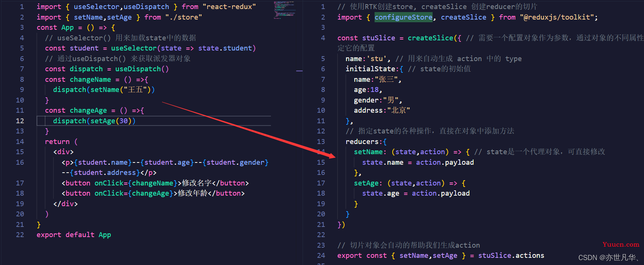The width and height of the screenshot is (644, 265).
Task: Click state.age assignment on right line 18
Action: (x=416, y=193)
